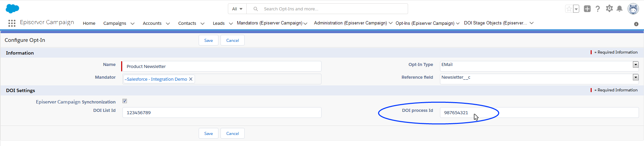This screenshot has height=146, width=644.
Task: Open the Accounts tab
Action: 152,23
